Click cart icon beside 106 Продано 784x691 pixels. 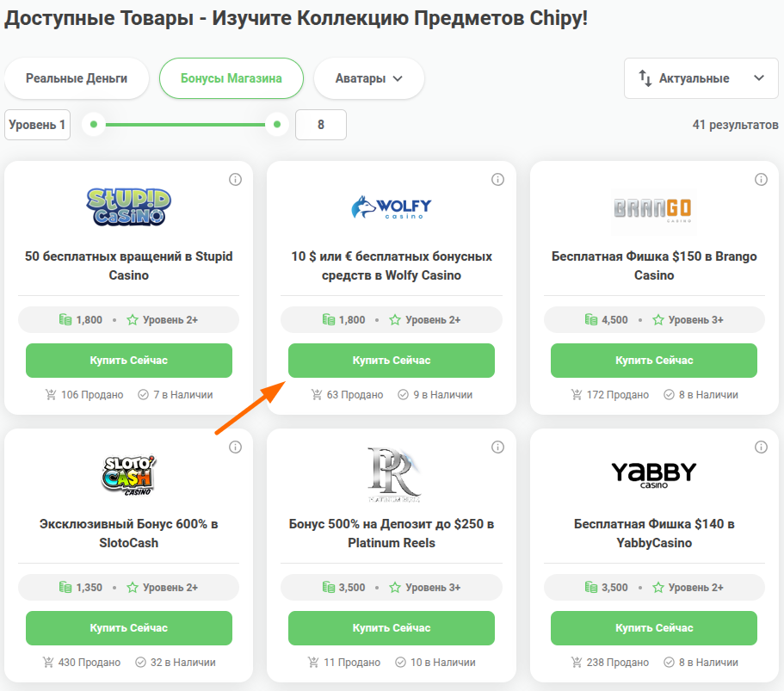[51, 395]
